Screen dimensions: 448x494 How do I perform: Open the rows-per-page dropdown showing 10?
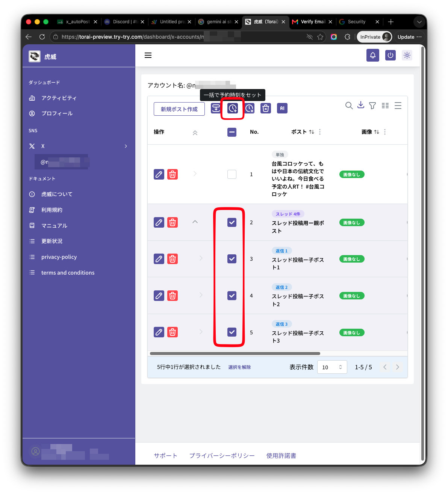pyautogui.click(x=332, y=367)
